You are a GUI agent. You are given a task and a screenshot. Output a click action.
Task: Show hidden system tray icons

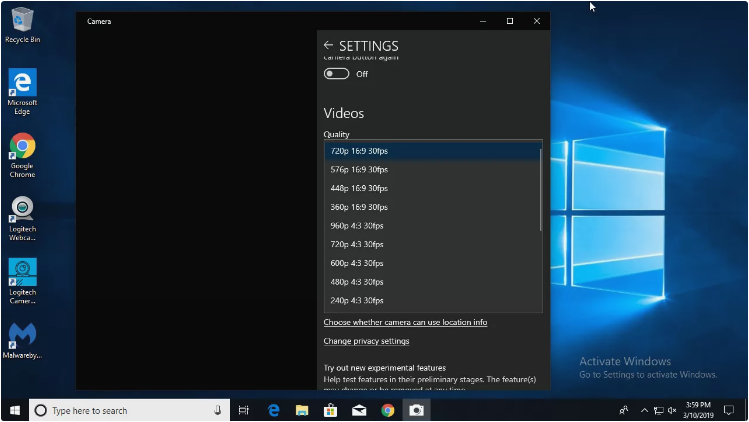click(644, 410)
